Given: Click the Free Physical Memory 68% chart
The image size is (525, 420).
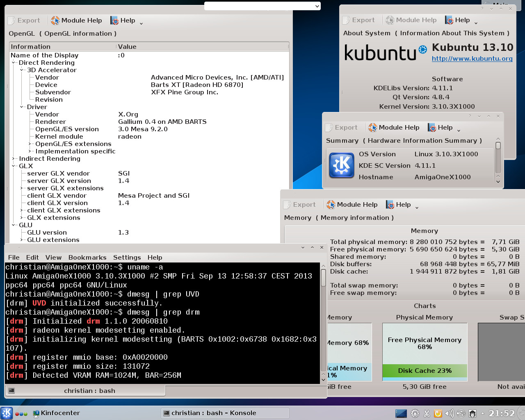Looking at the screenshot, I should tap(425, 344).
